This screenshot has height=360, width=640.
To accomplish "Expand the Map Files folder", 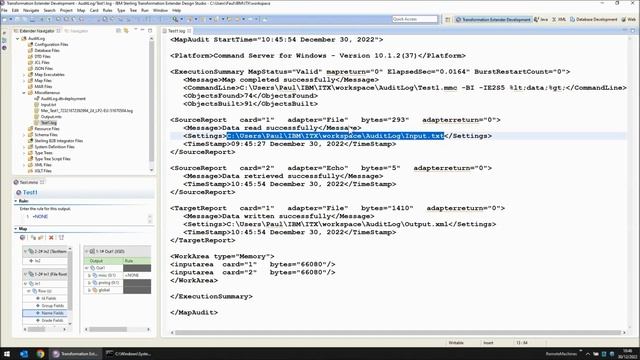I will coord(24,81).
